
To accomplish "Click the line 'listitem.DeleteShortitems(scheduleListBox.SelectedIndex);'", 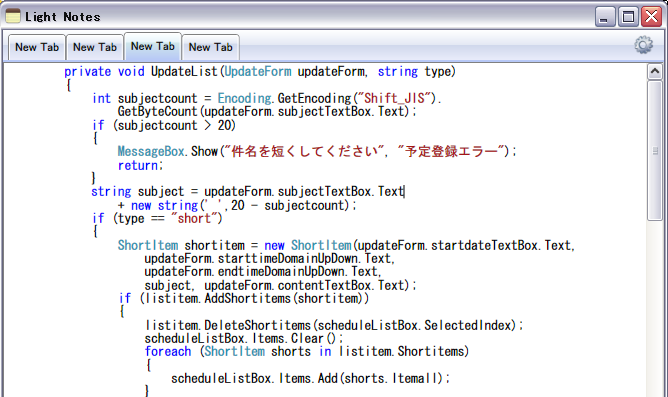I will (334, 325).
